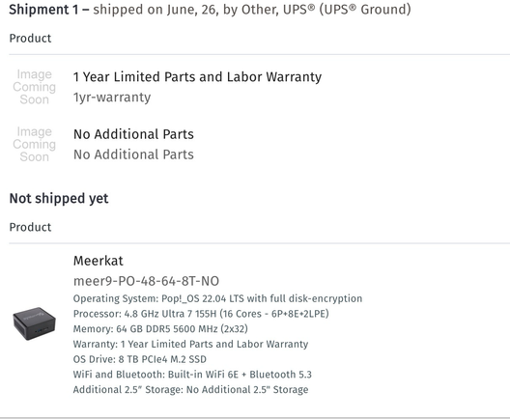This screenshot has height=420, width=510.
Task: Click the Warranty spec line under Meerkat
Action: point(190,344)
